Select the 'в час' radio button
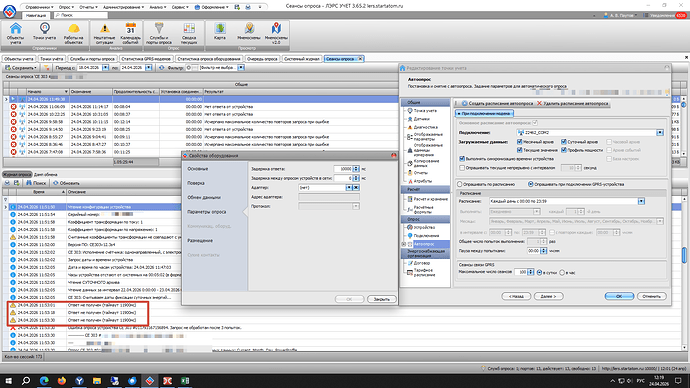Viewport: 690px width, 388px height. (x=562, y=273)
